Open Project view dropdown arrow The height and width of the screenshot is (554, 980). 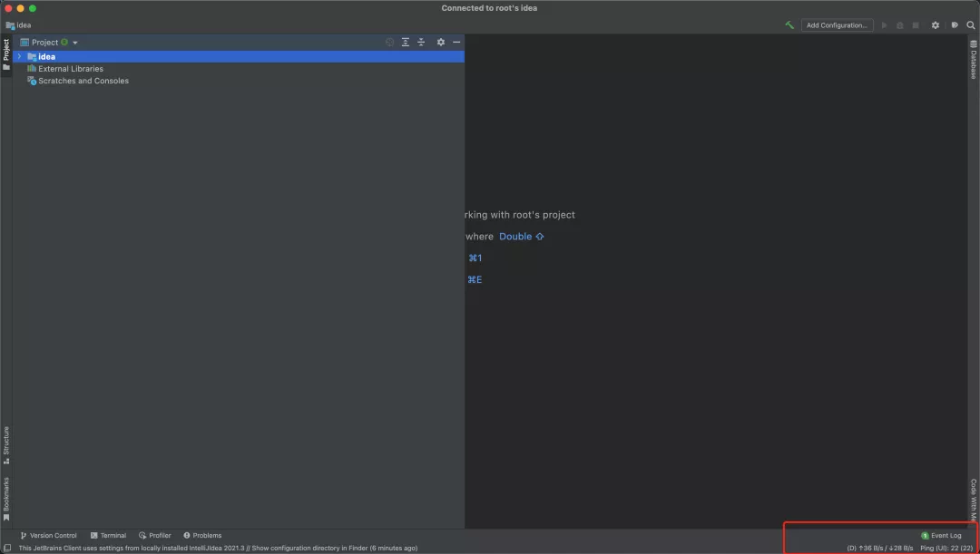pos(75,43)
